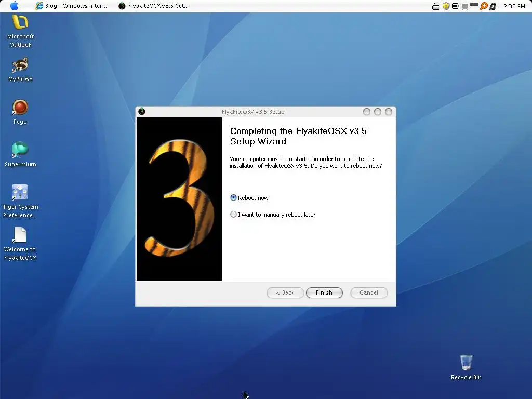Click the 2:33 PM clock
The height and width of the screenshot is (399, 532).
tap(514, 6)
